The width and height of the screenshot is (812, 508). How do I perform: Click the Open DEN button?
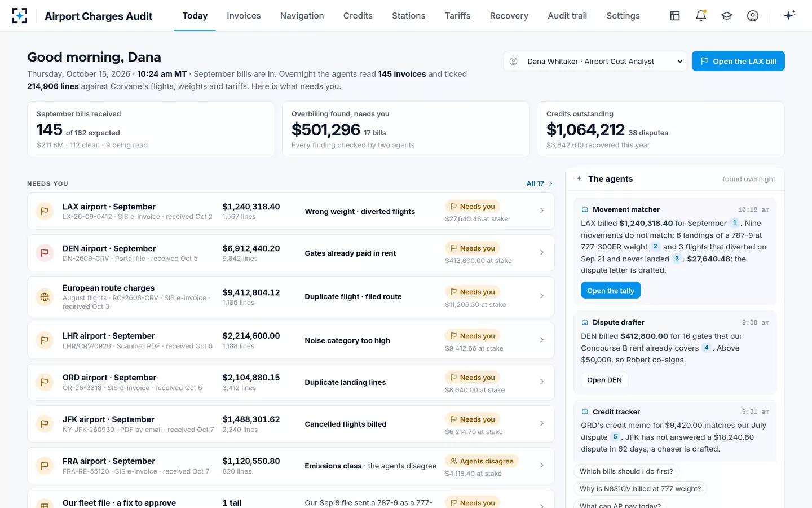point(604,380)
